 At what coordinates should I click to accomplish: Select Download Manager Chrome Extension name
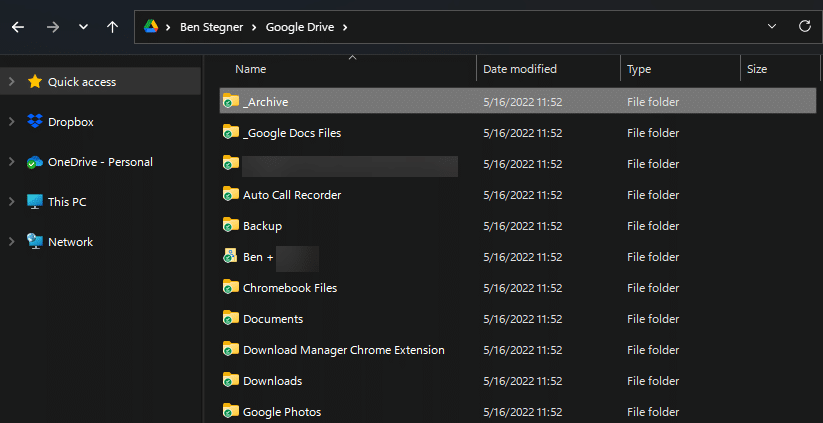(344, 350)
